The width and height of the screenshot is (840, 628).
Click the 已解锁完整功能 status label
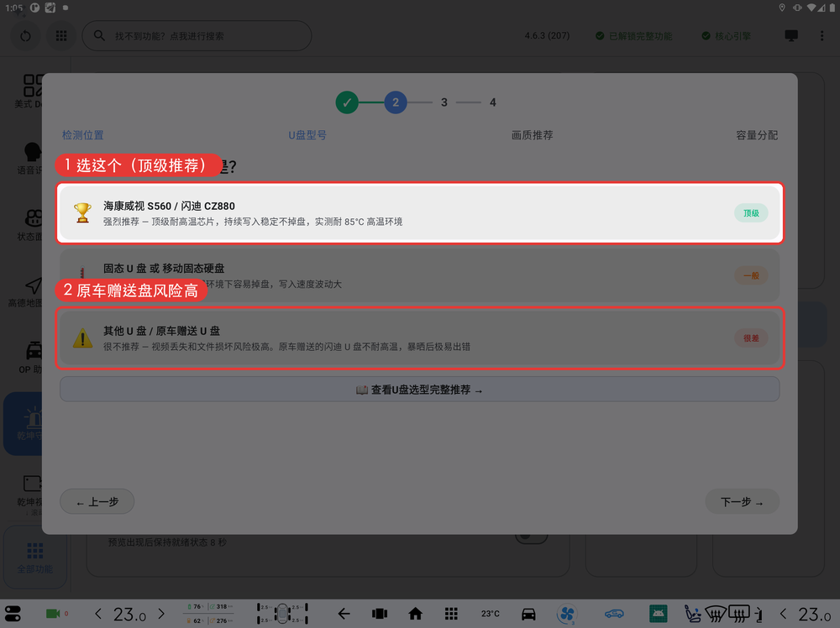[634, 36]
